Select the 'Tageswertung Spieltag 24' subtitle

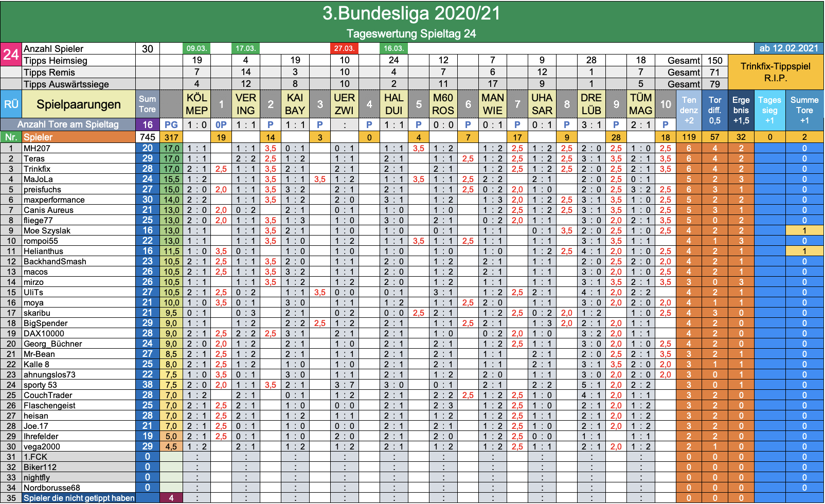(x=411, y=34)
